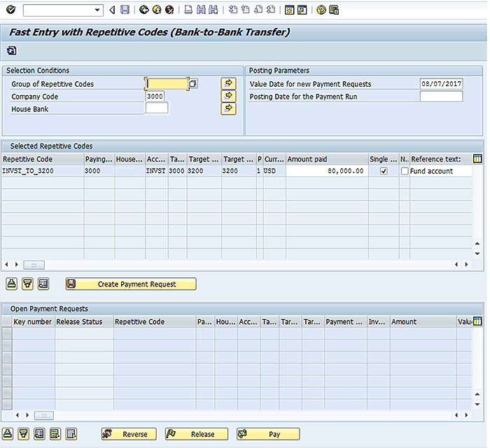The image size is (490, 448).
Task: Click the Release Status column header
Action: [x=84, y=322]
